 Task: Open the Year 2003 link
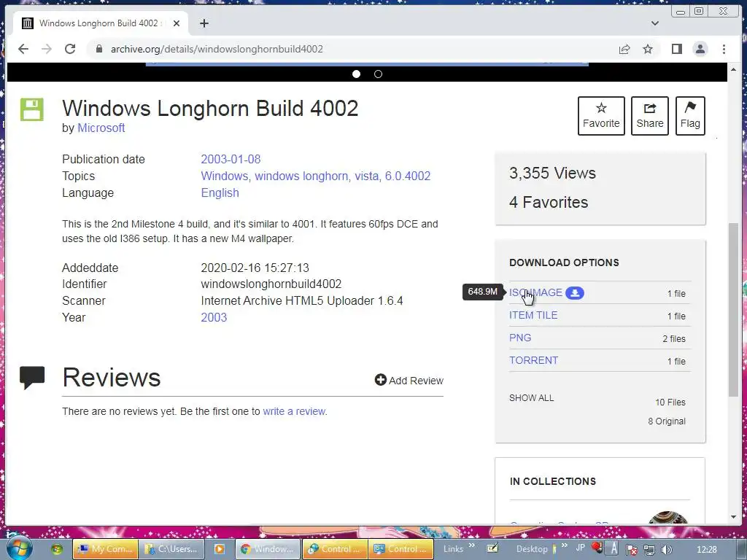pyautogui.click(x=214, y=317)
